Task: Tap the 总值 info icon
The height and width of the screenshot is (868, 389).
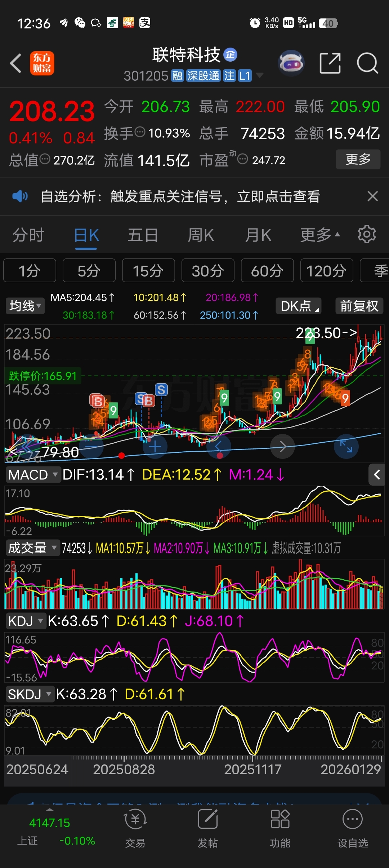Action: 45,159
